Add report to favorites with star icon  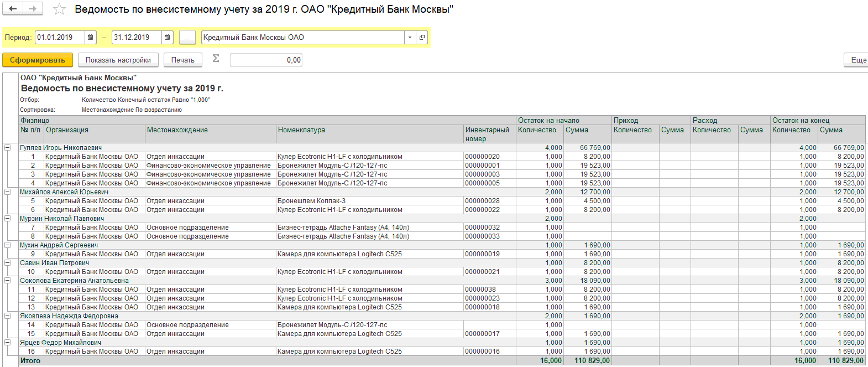(59, 9)
